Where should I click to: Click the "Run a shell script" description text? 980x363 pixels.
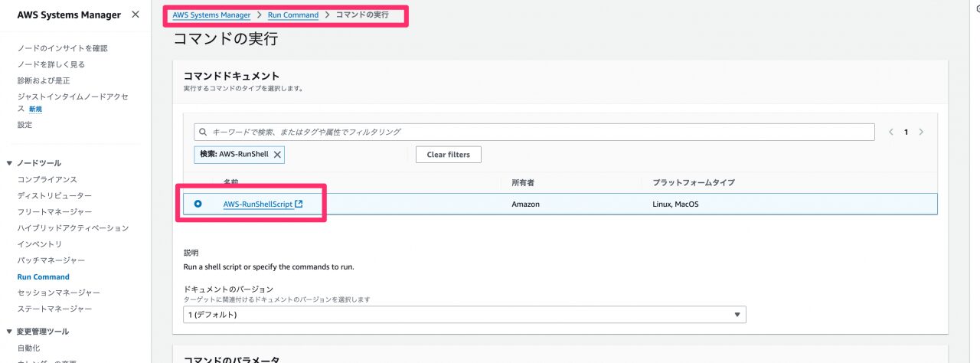pyautogui.click(x=269, y=267)
